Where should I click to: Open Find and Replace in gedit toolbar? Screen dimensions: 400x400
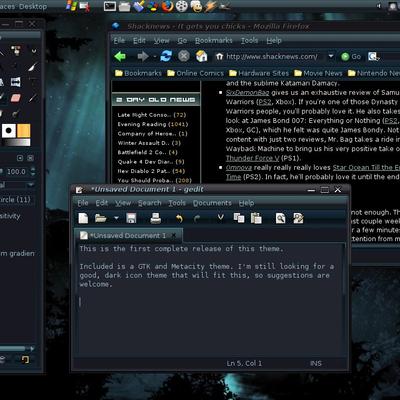298,218
